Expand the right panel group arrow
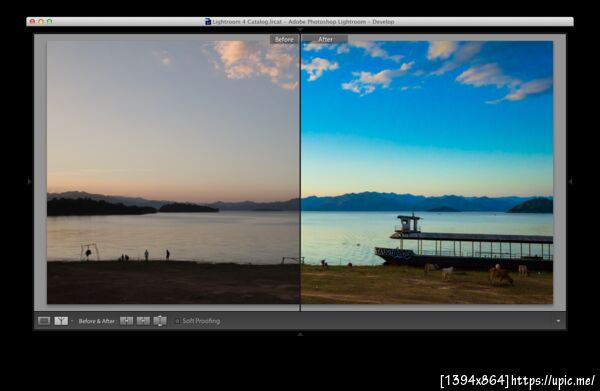This screenshot has height=391, width=600. coord(571,181)
